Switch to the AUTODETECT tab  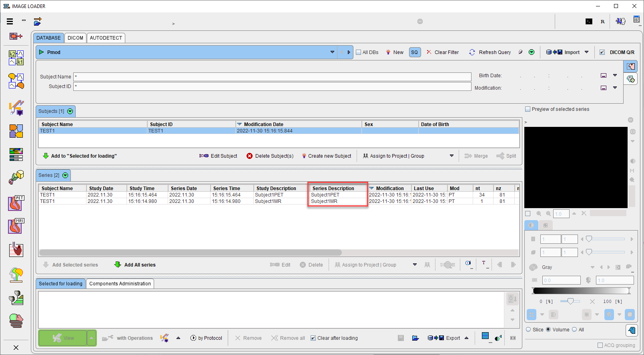click(x=106, y=38)
